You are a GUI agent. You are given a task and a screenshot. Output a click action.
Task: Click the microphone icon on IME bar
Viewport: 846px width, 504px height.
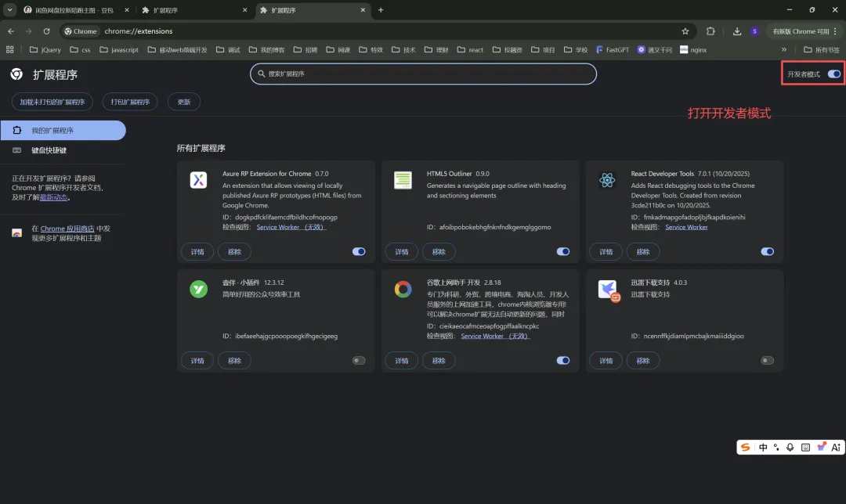790,448
